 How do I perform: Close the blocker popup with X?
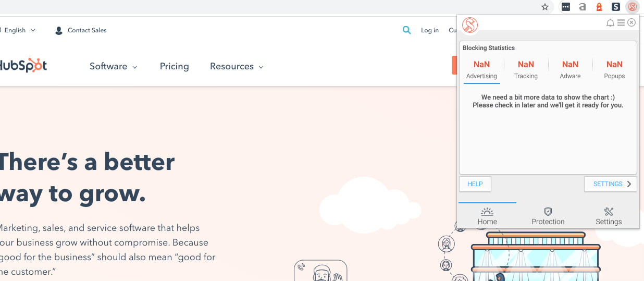[631, 22]
